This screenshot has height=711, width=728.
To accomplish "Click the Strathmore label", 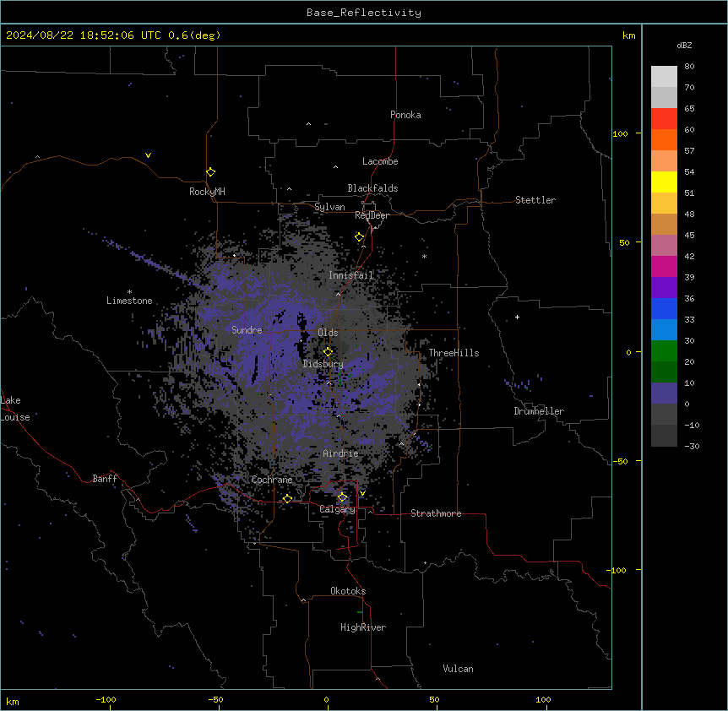I will pyautogui.click(x=436, y=513).
